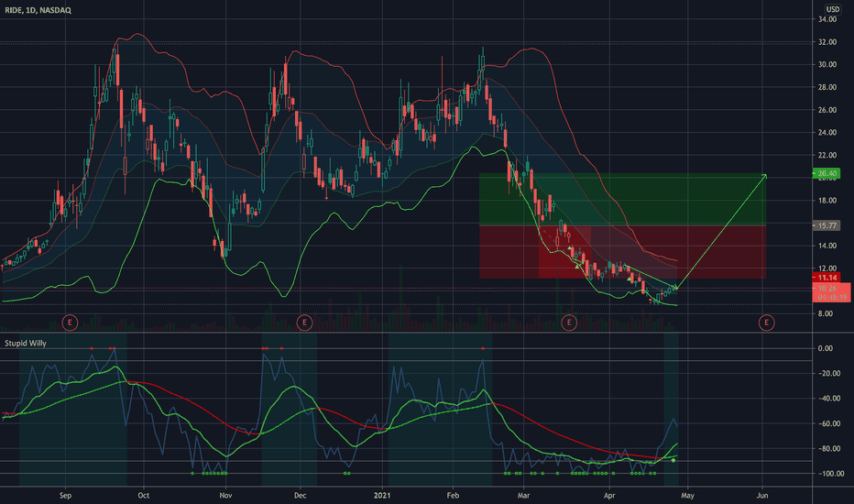Viewport: 854px width, 504px height.
Task: Click the 11.14 stop price label
Action: (827, 278)
